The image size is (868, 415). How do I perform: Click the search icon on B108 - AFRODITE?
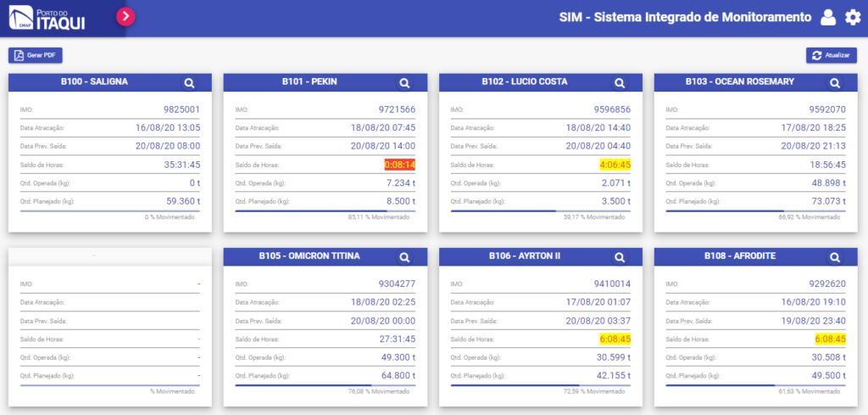[x=835, y=257]
